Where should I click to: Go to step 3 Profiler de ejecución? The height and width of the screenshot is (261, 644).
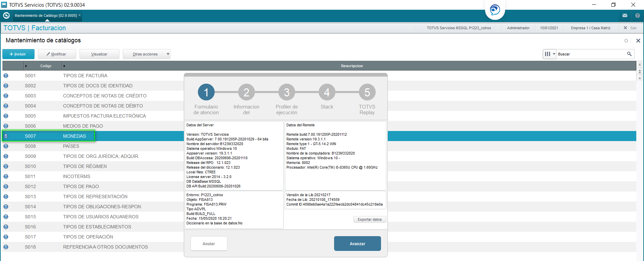(x=287, y=92)
